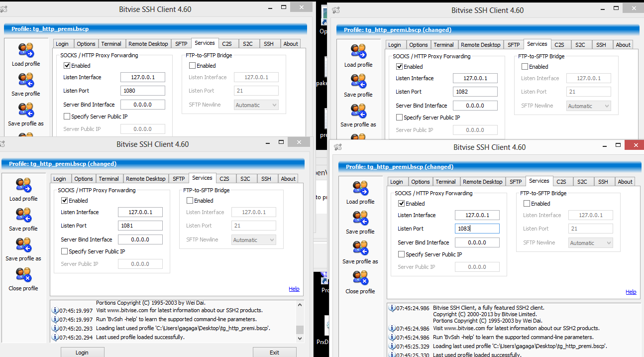Click Load profile icon in port 1083 window
This screenshot has height=357, width=644.
coord(360,189)
